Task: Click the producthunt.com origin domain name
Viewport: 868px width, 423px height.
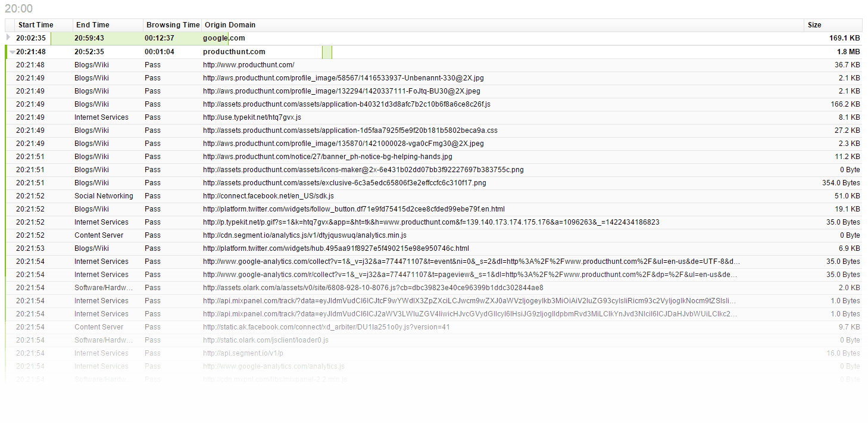Action: [234, 52]
